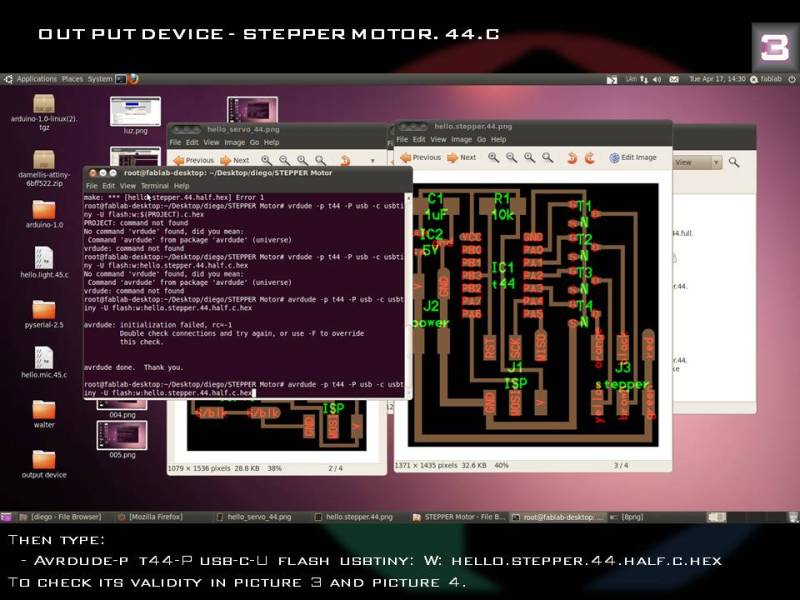The height and width of the screenshot is (600, 800).
Task: Click Next in hello.stepper.44.png viewer
Action: coord(462,158)
